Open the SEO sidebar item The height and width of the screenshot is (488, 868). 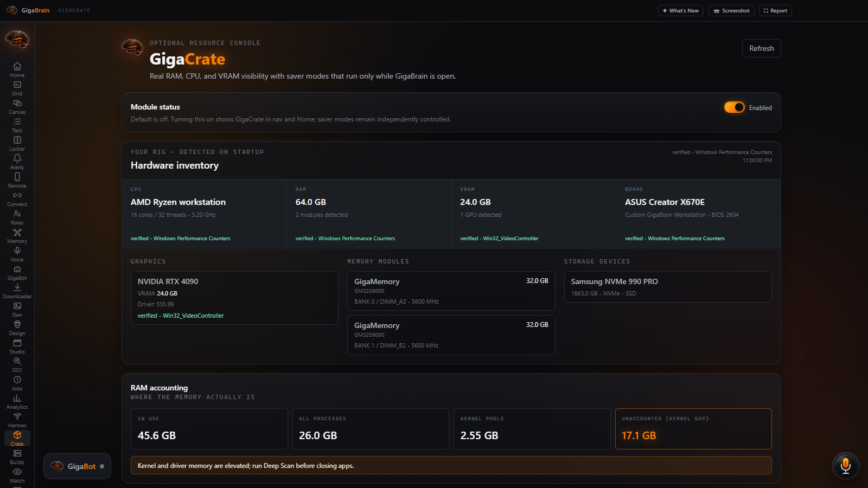17,364
